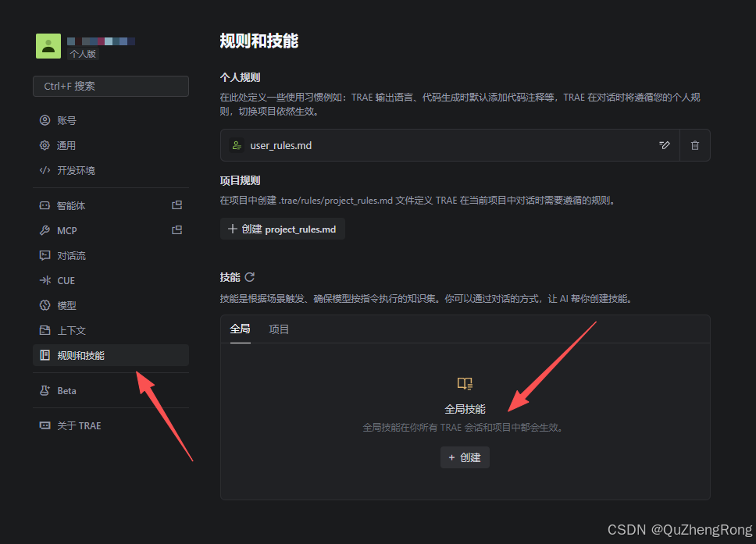Click the 个人规则 section heading
This screenshot has height=544, width=756.
point(240,77)
